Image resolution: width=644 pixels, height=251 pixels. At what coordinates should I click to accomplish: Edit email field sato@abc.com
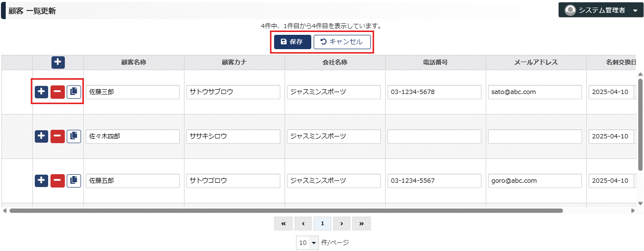[x=535, y=92]
